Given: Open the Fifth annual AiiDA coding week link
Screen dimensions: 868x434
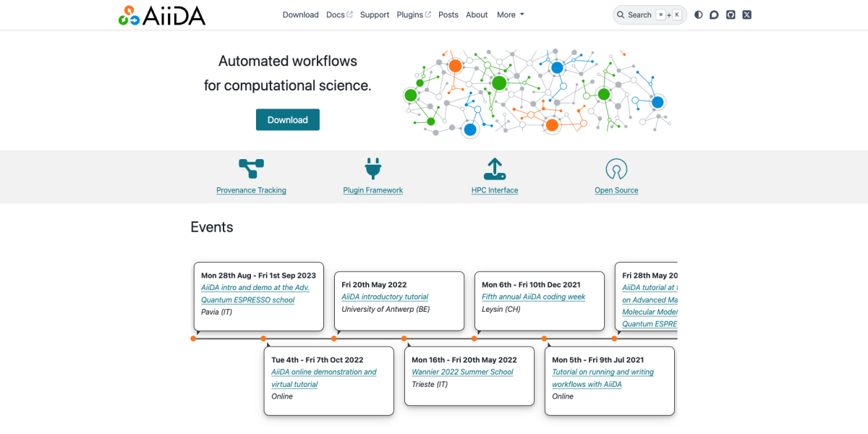Looking at the screenshot, I should [533, 297].
